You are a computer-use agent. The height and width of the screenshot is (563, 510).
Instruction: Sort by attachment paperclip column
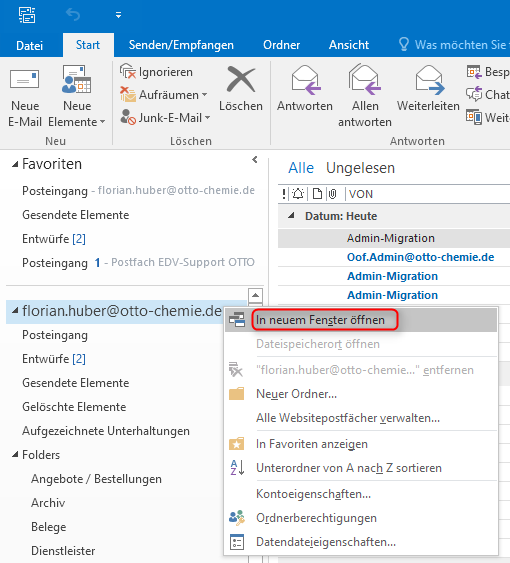pyautogui.click(x=333, y=194)
